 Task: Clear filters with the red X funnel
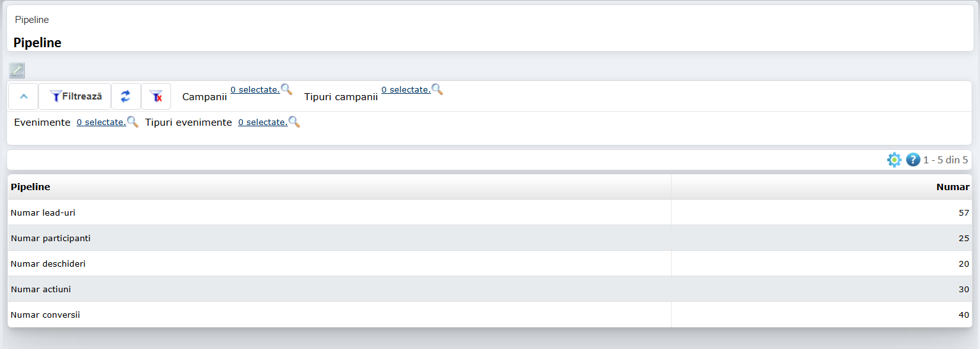pyautogui.click(x=156, y=96)
